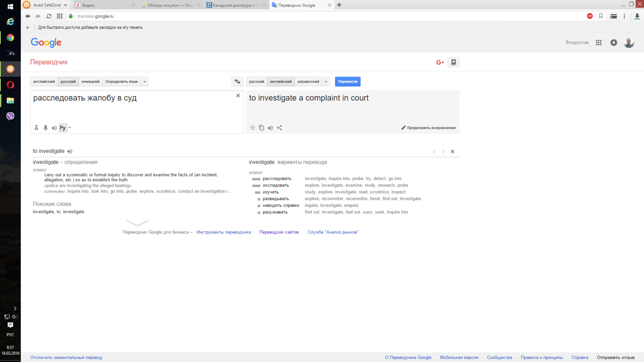This screenshot has width=644, height=362.
Task: Go to previous dictionary entry arrow
Action: point(434,152)
